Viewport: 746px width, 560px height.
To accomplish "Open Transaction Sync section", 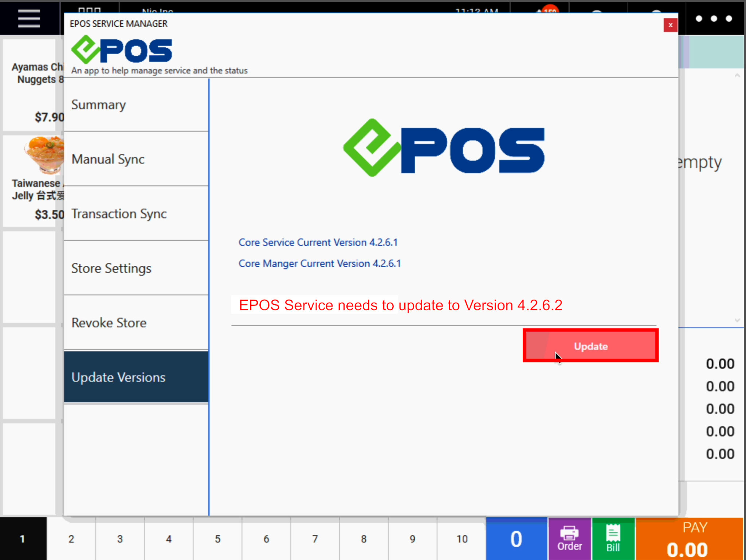I will pyautogui.click(x=119, y=214).
